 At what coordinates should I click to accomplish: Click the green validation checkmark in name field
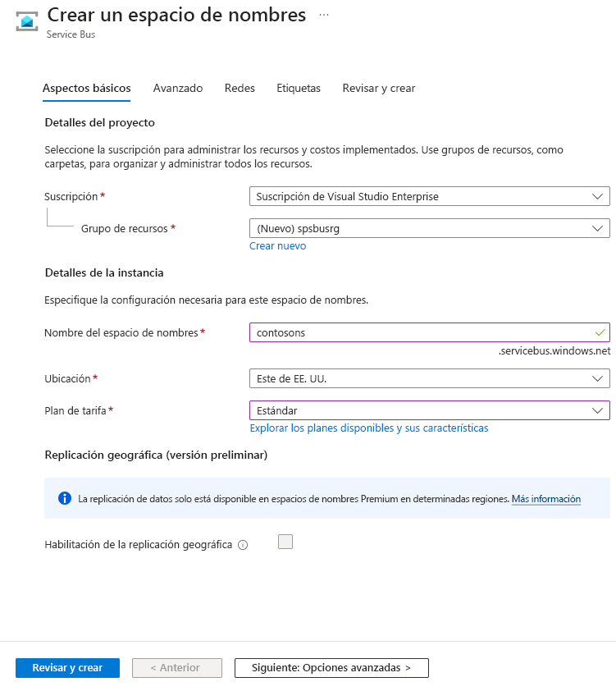tap(600, 332)
